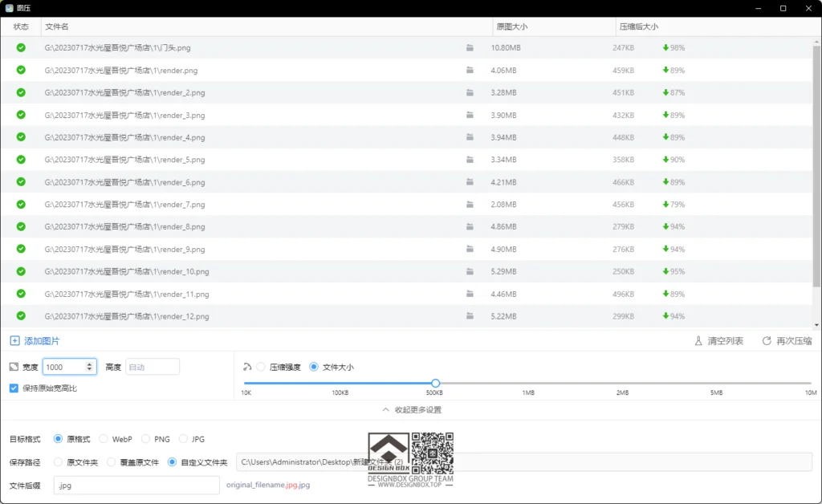The width and height of the screenshot is (822, 504).
Task: Open folder icon for render_10.png row
Action: click(470, 272)
